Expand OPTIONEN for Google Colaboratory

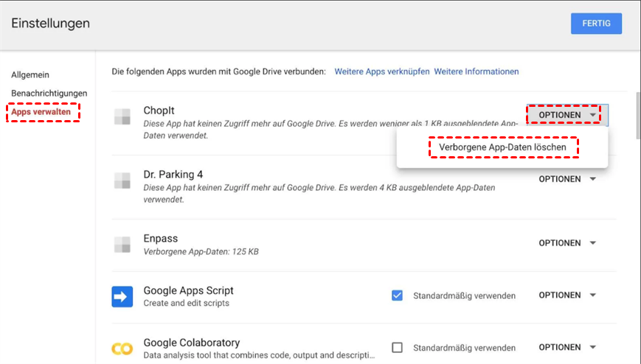pos(566,347)
